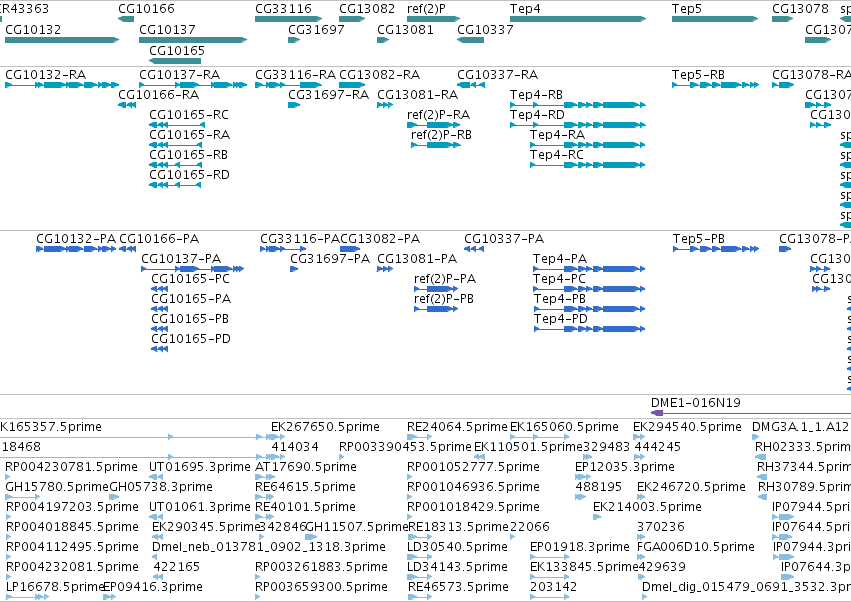Click the GH15780.5prime EST
The width and height of the screenshot is (851, 602).
(x=22, y=497)
